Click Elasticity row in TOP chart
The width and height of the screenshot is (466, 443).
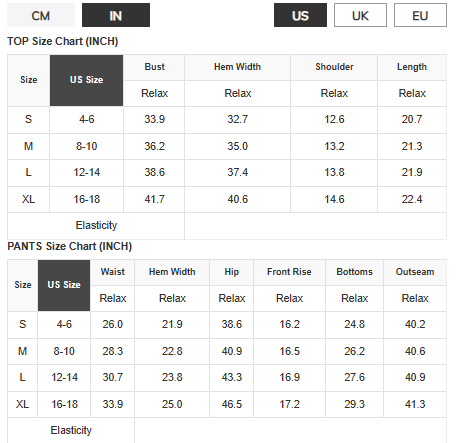(227, 226)
